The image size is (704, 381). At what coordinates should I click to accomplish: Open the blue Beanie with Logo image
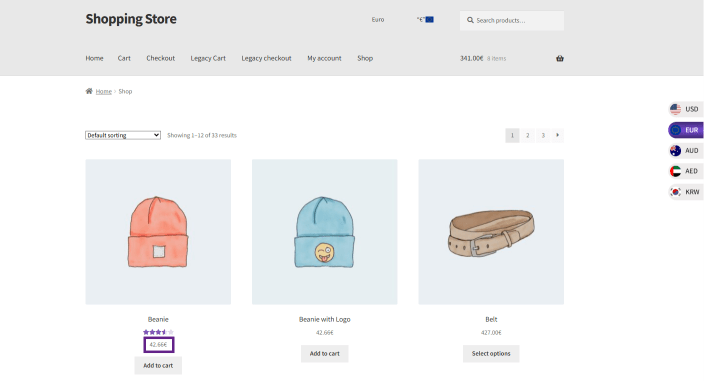[325, 232]
